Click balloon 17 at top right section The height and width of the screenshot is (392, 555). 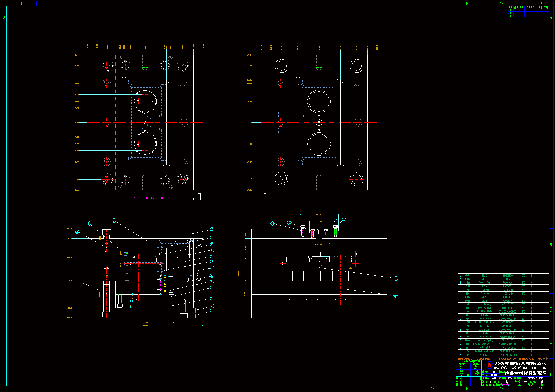coord(344,219)
